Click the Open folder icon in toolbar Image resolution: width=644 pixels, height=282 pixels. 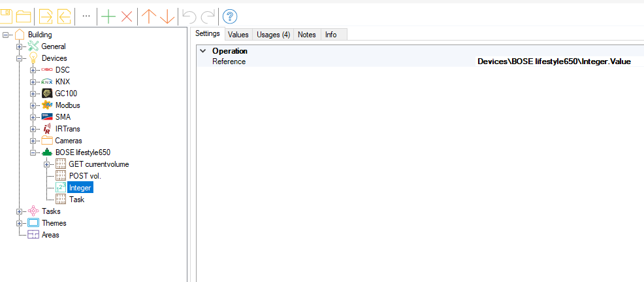coord(24,16)
